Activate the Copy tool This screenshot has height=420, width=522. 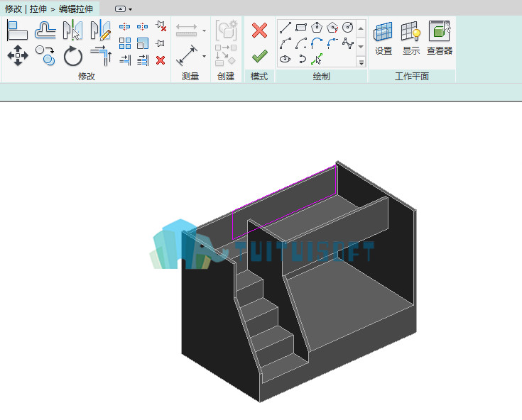pos(45,55)
